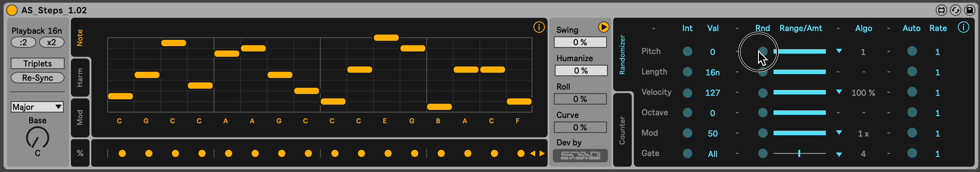Click the Swing percentage field

580,43
